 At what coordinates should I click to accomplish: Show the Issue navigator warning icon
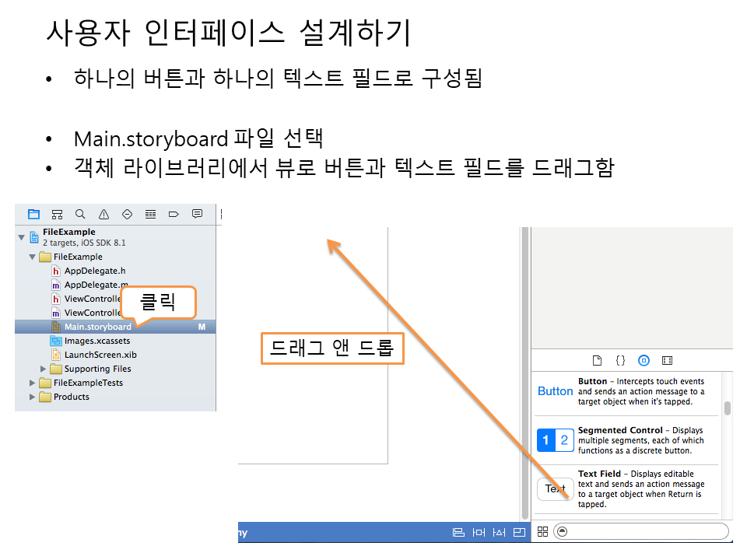[103, 214]
